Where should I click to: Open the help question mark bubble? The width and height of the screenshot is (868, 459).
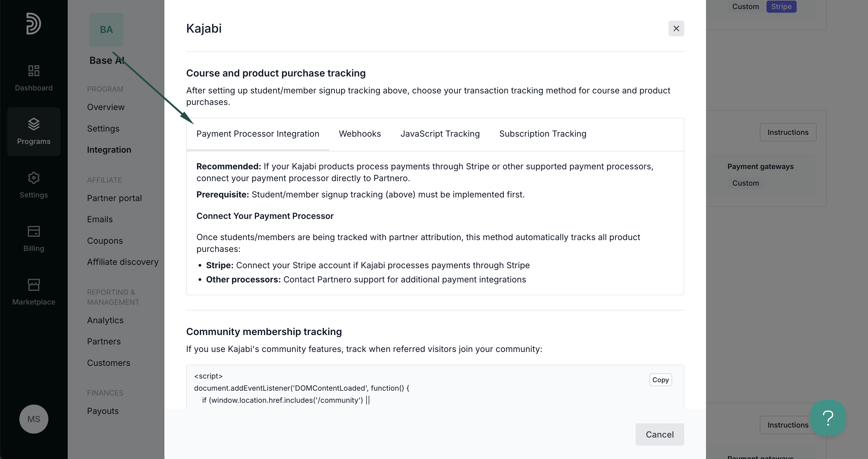point(828,418)
